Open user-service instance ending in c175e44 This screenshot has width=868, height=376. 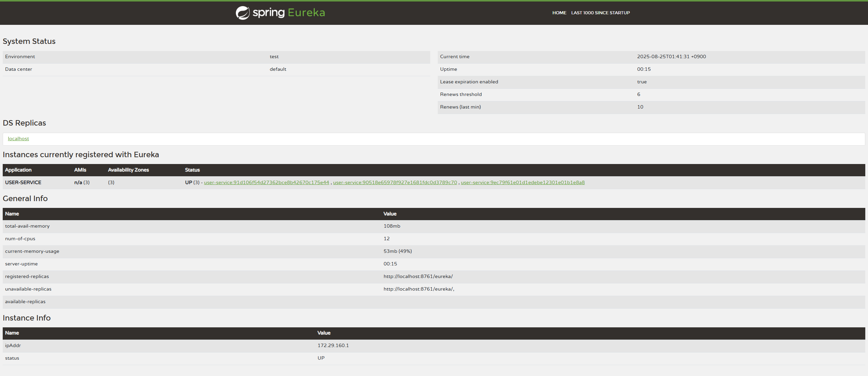(x=266, y=182)
